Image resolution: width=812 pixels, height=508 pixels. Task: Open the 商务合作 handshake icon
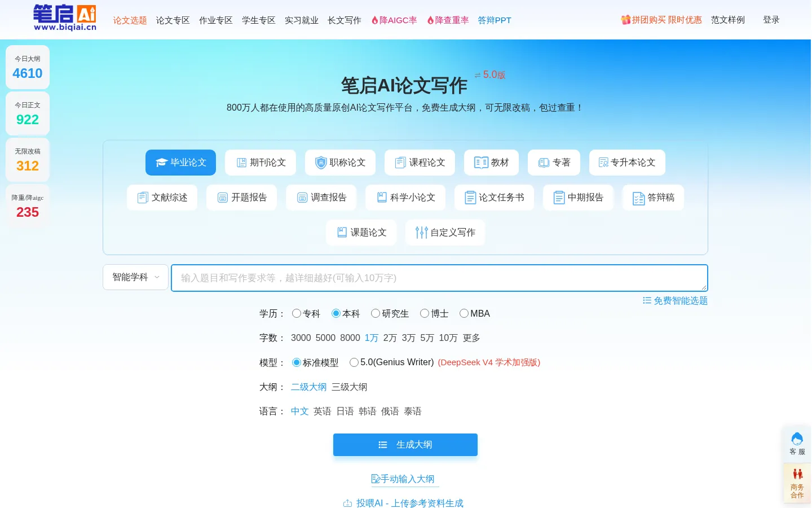coord(797,474)
